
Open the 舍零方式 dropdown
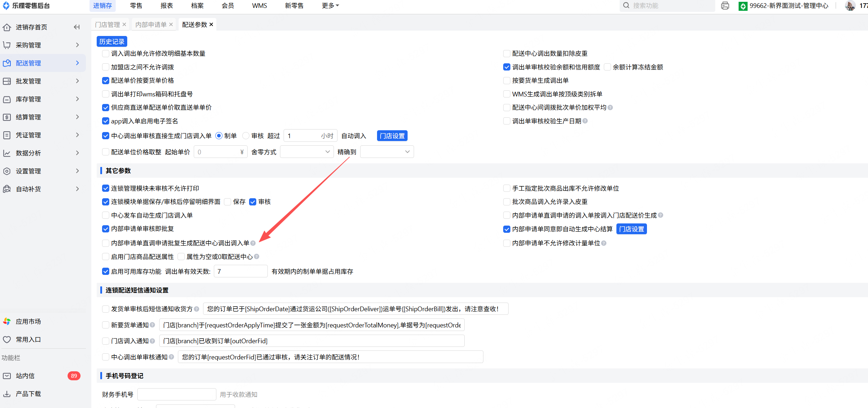[307, 152]
